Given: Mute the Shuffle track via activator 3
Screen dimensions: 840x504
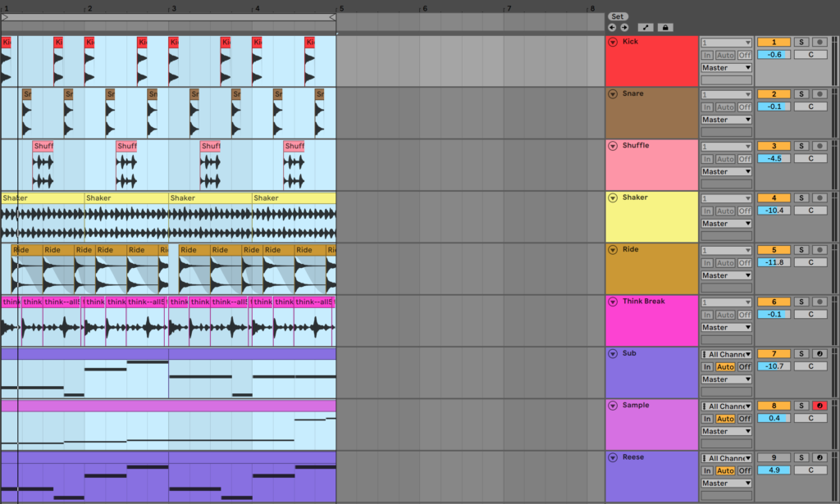Looking at the screenshot, I should (774, 146).
